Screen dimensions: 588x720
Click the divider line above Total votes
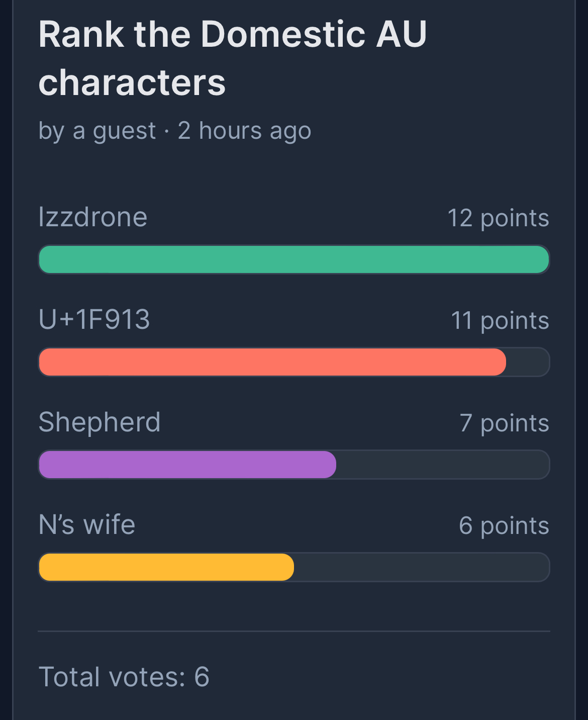click(x=293, y=631)
